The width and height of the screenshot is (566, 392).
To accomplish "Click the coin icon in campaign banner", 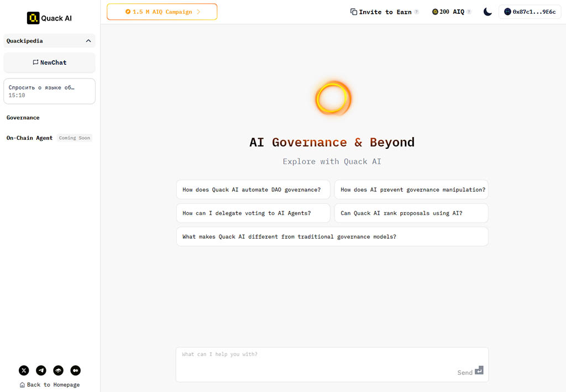I will point(128,12).
